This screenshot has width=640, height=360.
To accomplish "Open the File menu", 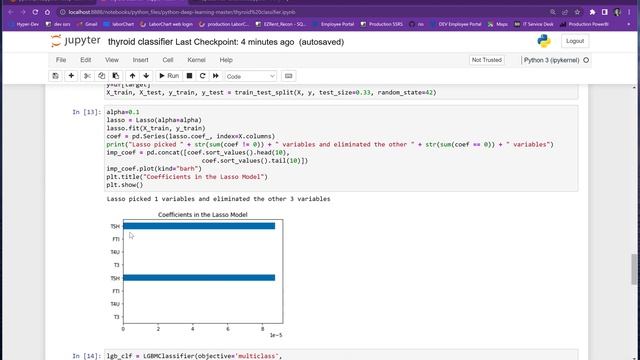I will click(x=61, y=60).
